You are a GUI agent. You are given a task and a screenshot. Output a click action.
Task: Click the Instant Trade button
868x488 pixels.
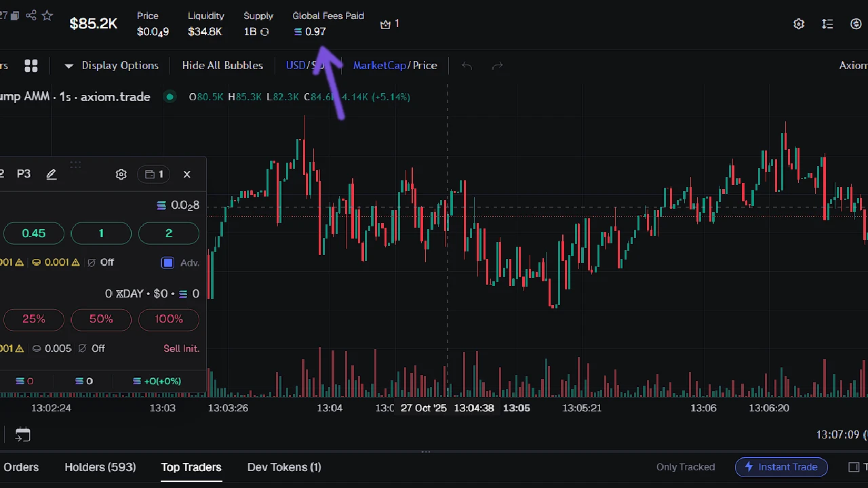coord(781,467)
